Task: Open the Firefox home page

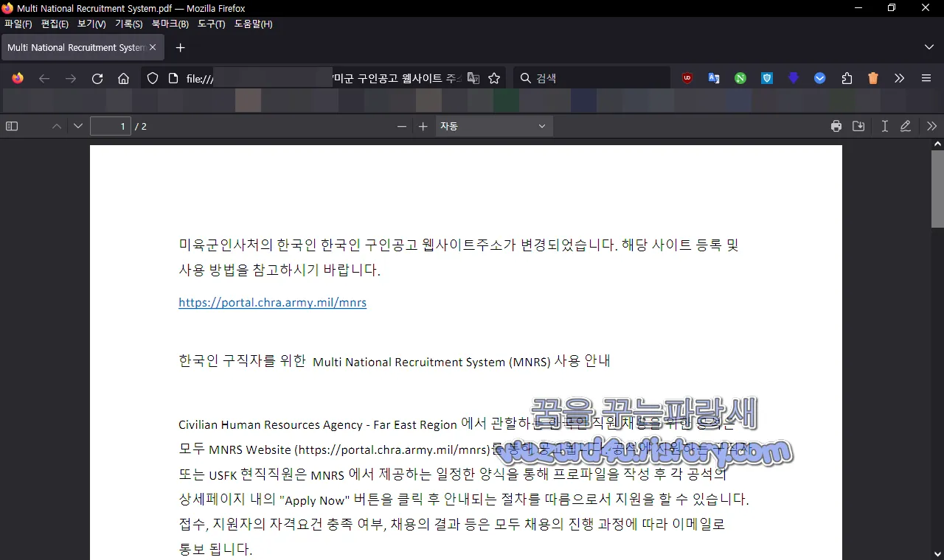Action: coord(124,78)
